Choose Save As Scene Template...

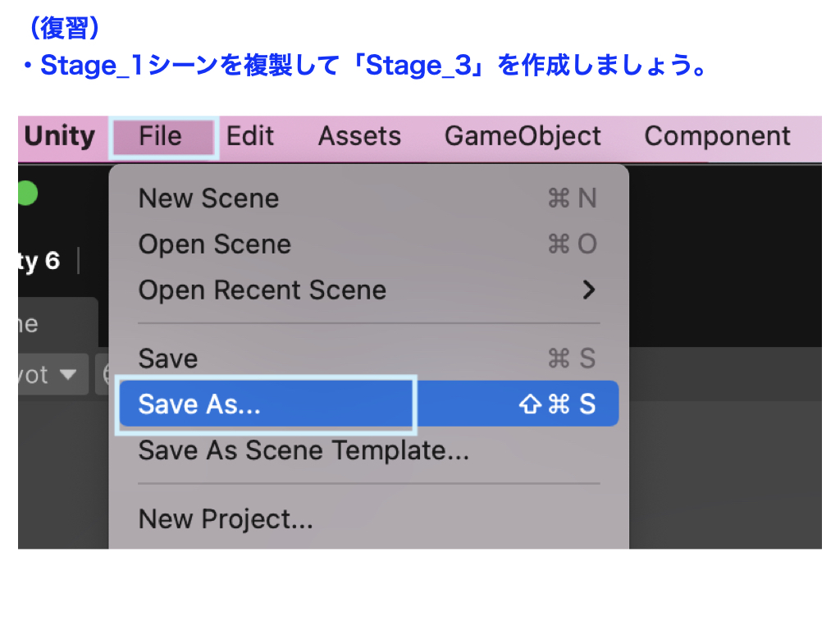(304, 450)
